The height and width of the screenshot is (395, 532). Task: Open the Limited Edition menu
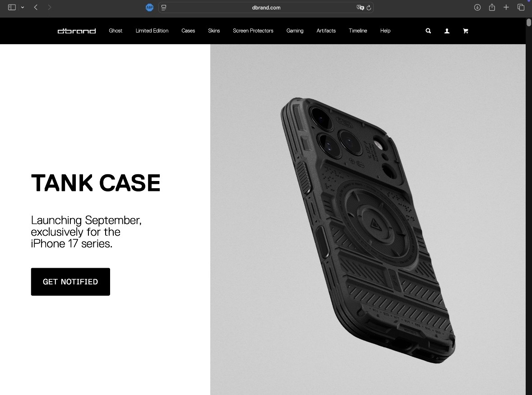tap(152, 31)
